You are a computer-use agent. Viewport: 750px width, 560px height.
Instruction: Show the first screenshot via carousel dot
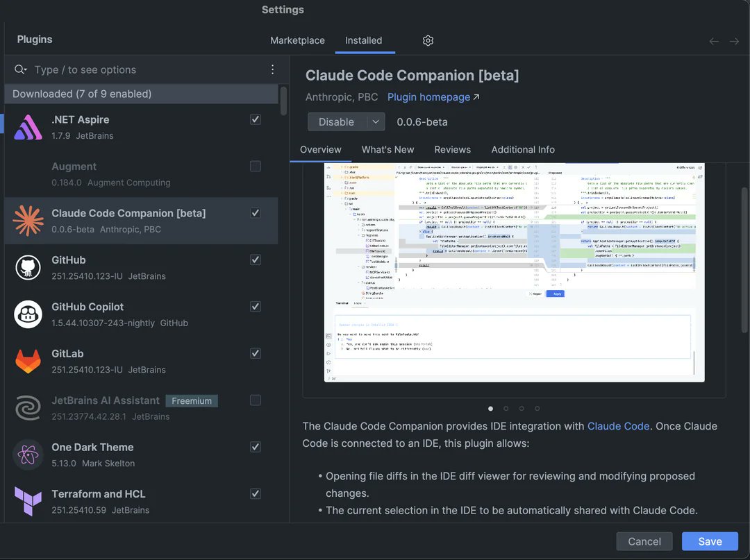click(491, 409)
